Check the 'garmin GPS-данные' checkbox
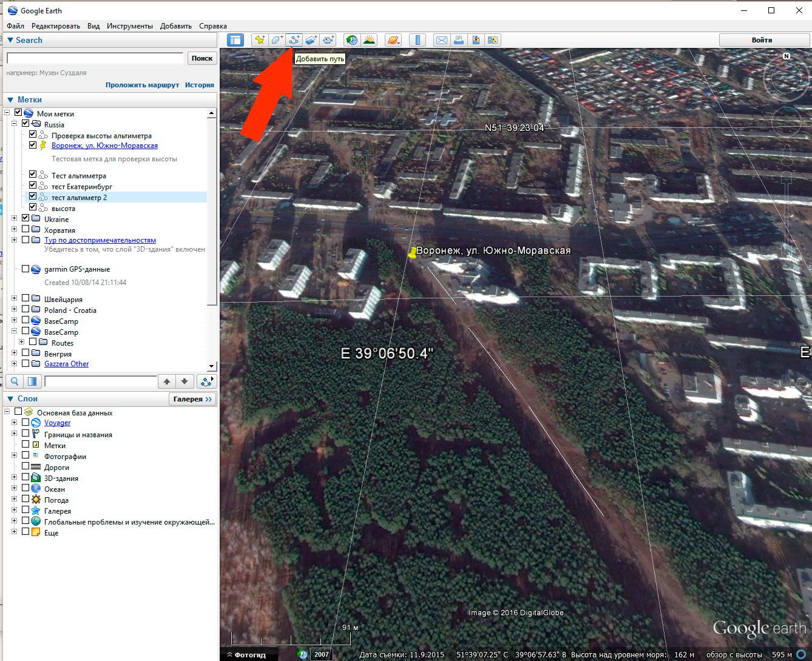 pyautogui.click(x=25, y=269)
